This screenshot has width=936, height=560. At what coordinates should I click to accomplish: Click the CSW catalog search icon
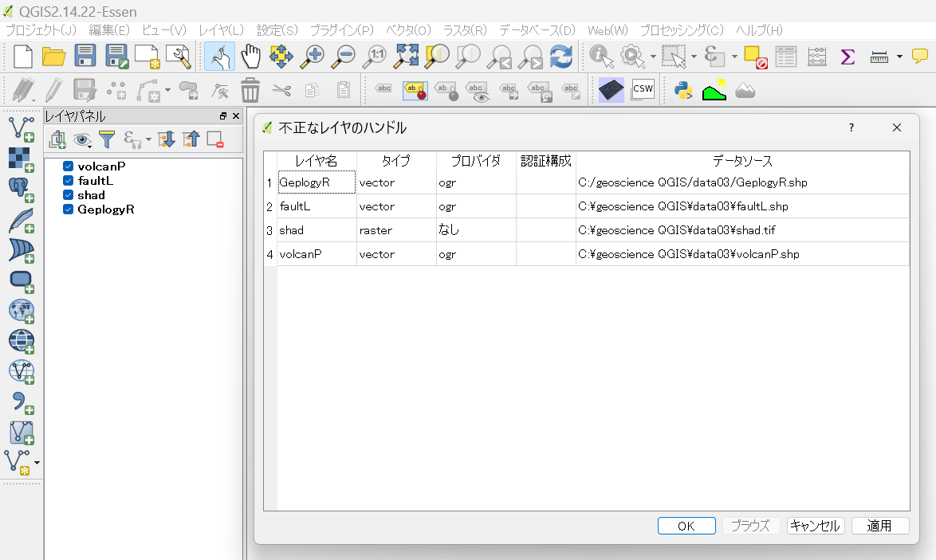pos(643,90)
